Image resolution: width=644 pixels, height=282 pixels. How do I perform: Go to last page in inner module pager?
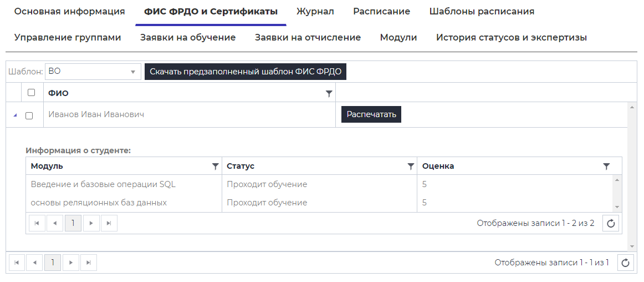(x=109, y=223)
